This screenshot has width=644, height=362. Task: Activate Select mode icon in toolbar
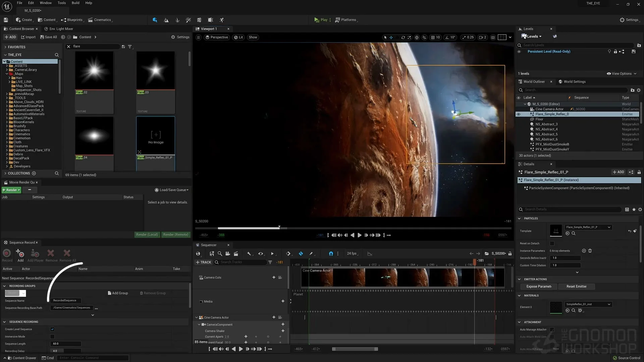click(x=155, y=20)
